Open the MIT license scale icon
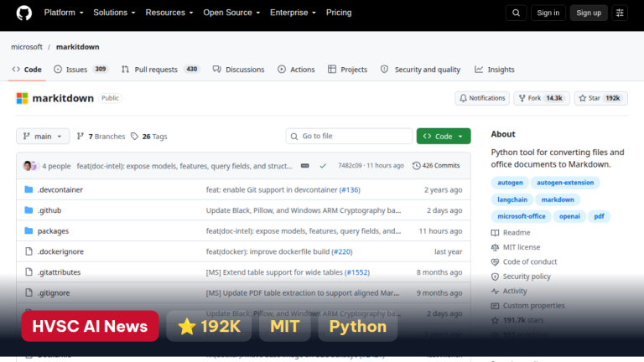The height and width of the screenshot is (362, 644). pos(495,247)
